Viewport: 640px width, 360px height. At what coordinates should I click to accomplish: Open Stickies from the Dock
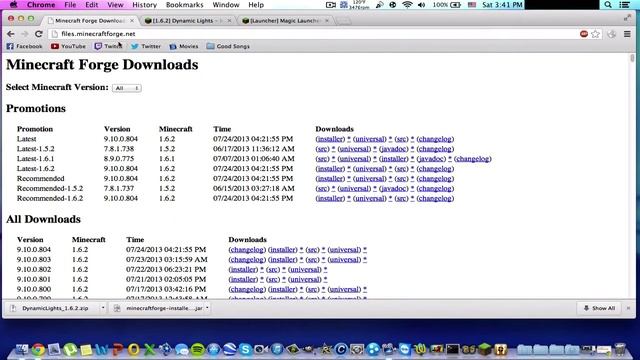coord(86,349)
